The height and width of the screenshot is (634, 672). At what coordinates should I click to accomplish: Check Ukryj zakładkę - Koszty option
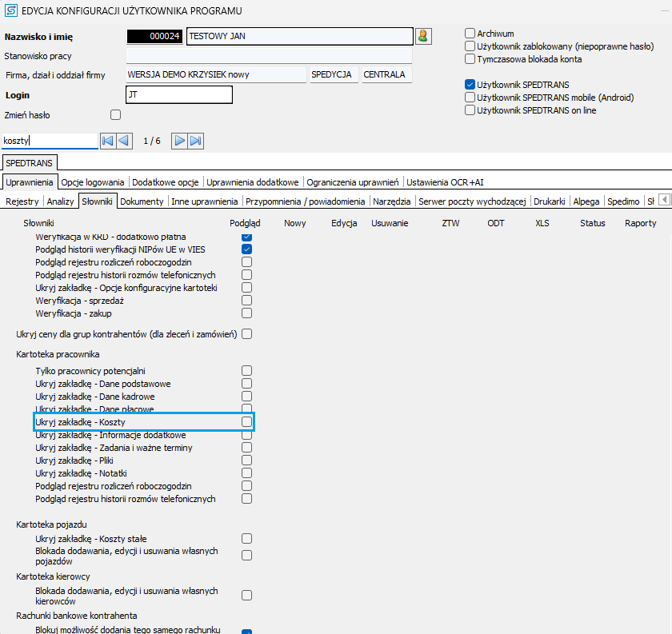(x=247, y=421)
